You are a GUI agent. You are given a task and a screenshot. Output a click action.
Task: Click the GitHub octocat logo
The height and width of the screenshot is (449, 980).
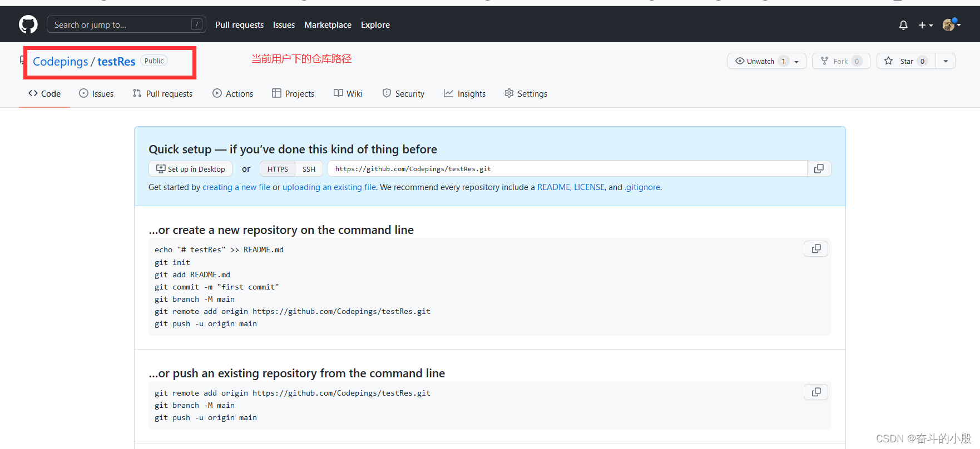coord(28,24)
